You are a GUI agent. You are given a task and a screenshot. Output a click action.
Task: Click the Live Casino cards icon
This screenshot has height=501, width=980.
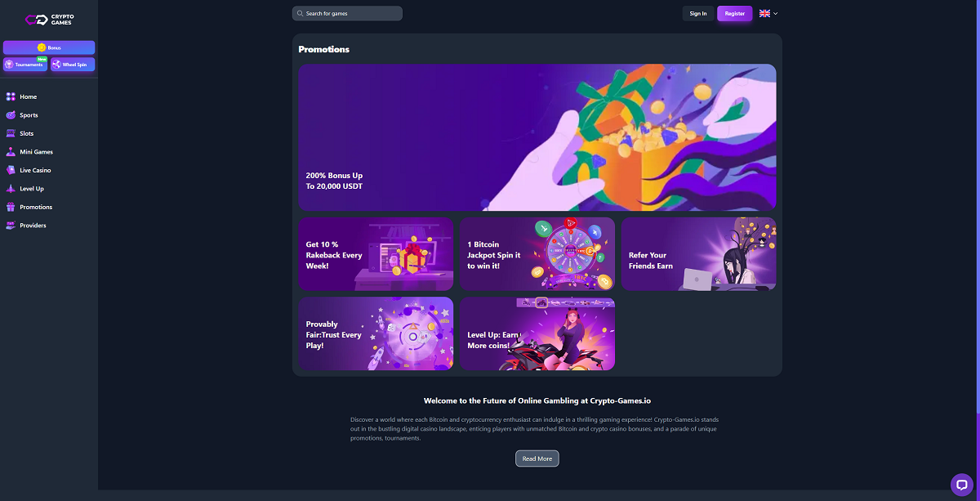(11, 170)
